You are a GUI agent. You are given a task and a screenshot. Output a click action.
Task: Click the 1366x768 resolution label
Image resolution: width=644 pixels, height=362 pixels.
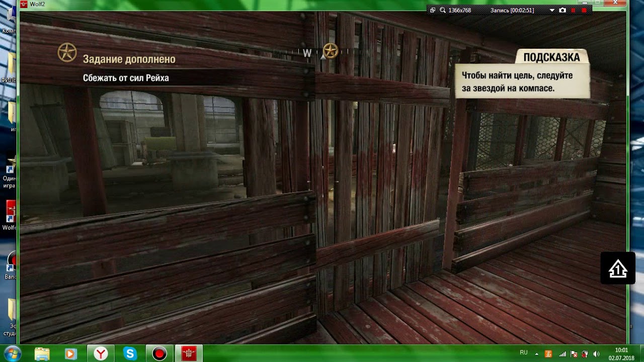[459, 10]
